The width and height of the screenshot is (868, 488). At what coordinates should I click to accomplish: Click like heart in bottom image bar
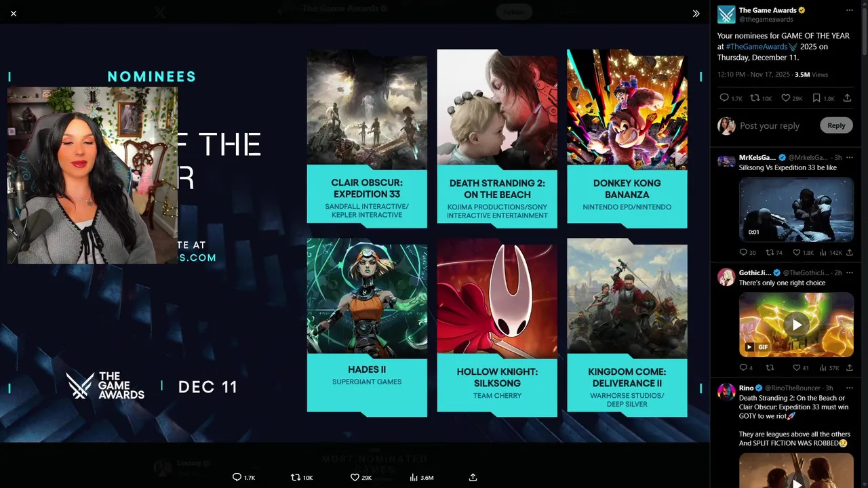[x=355, y=477]
